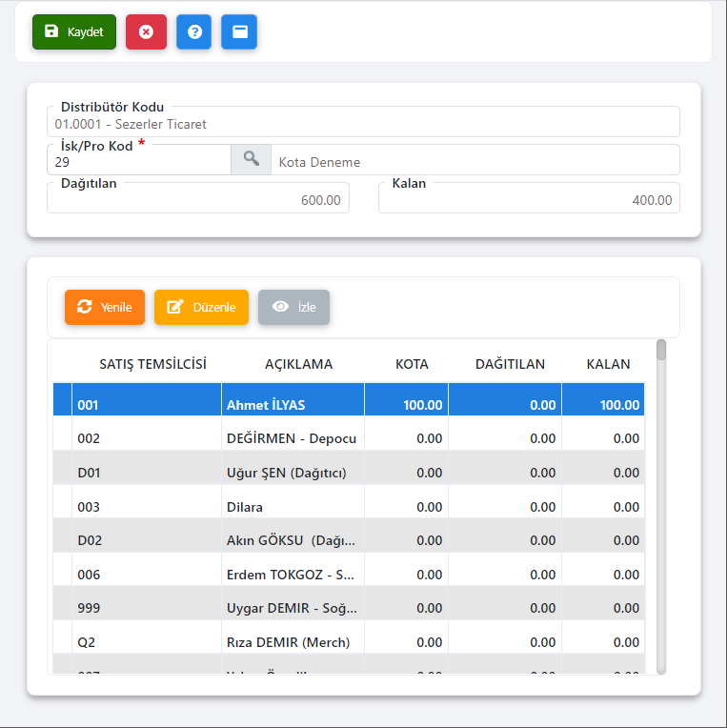
Task: Select the row for Ahmet İLYAS
Action: pos(293,405)
